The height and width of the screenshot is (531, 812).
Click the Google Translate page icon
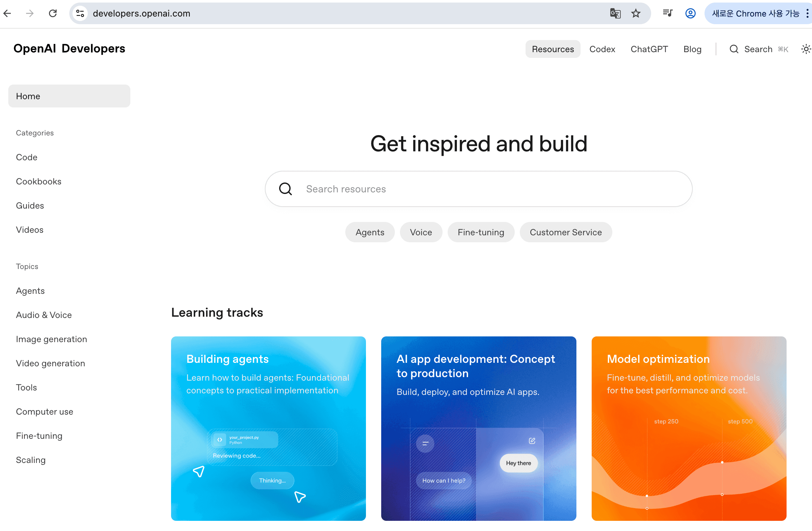615,13
